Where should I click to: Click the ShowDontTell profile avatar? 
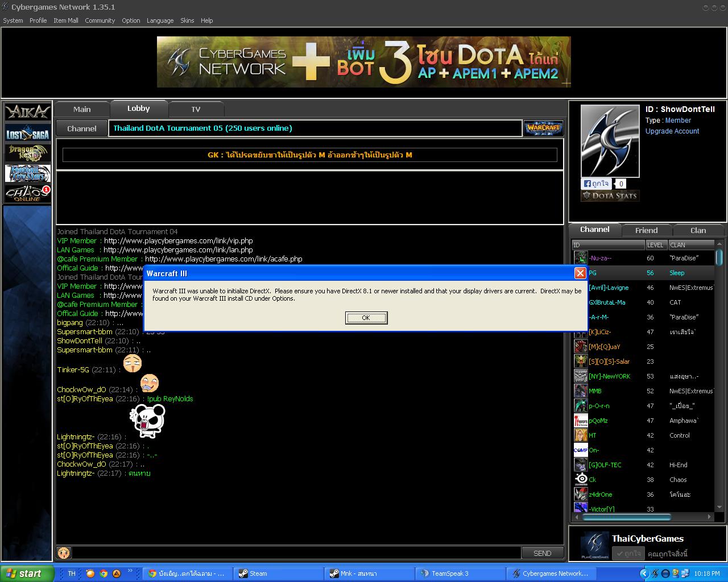(610, 141)
